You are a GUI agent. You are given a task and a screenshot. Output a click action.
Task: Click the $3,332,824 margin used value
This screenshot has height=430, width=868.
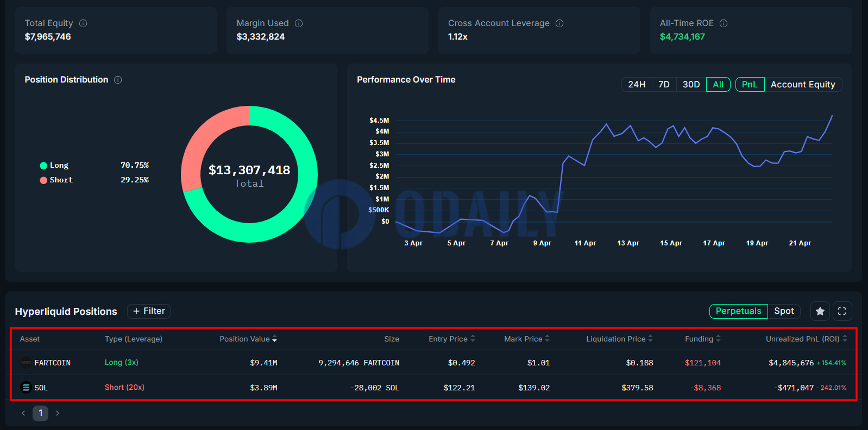click(261, 37)
